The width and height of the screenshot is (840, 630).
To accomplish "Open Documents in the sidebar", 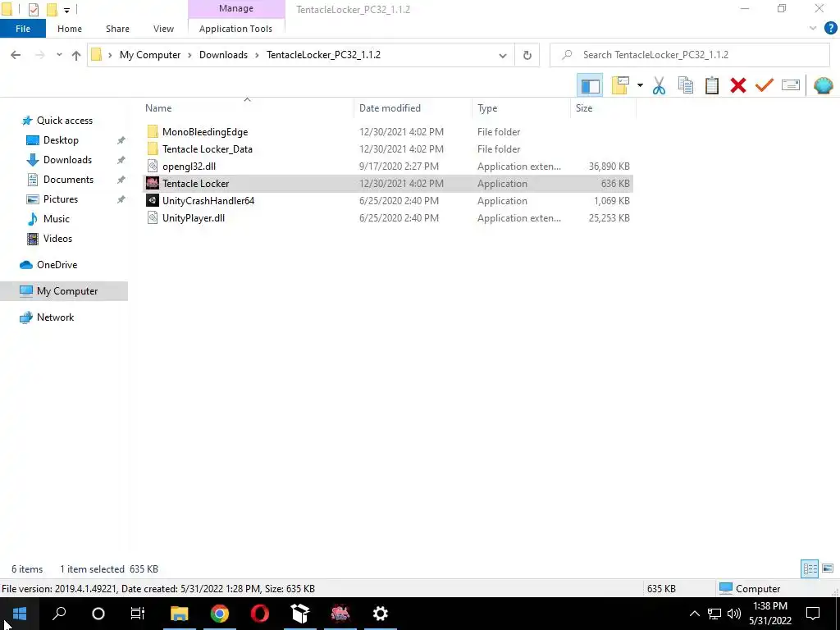I will pos(68,180).
